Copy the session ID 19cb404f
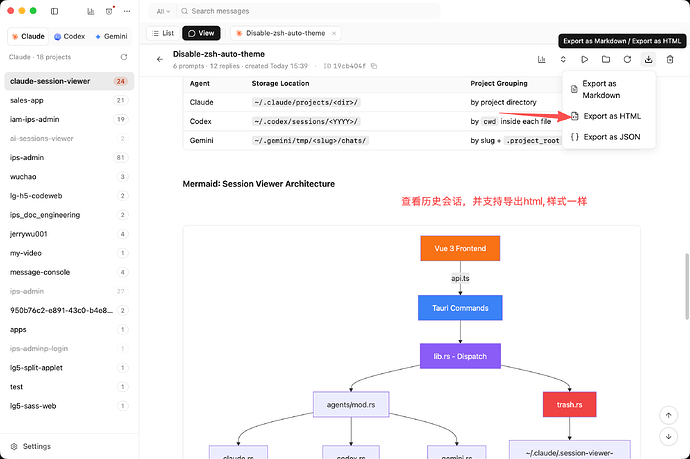 point(374,66)
